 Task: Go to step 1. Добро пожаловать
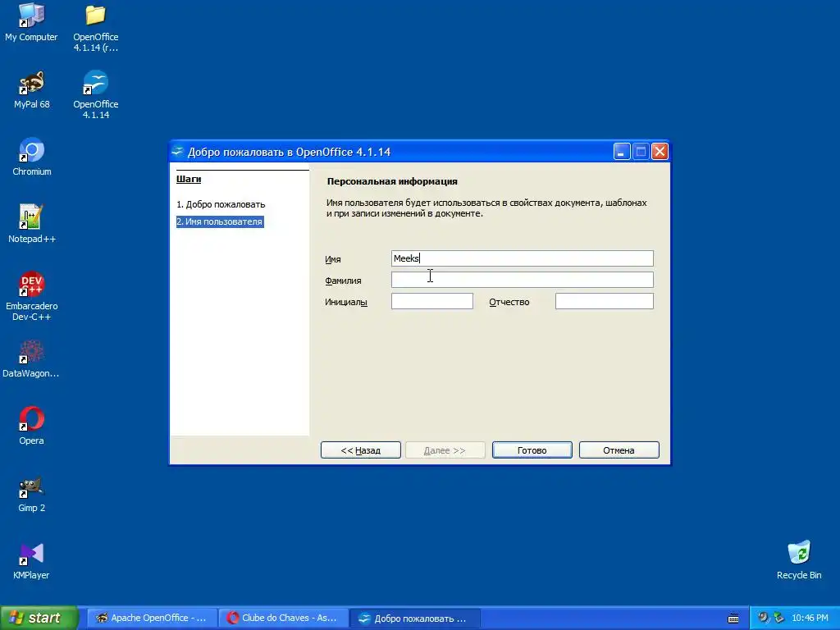point(221,204)
